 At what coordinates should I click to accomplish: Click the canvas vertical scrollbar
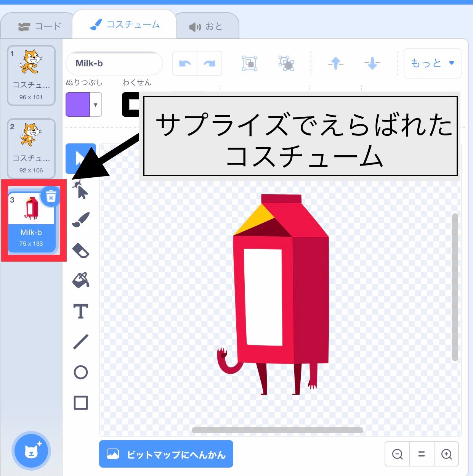(455, 287)
